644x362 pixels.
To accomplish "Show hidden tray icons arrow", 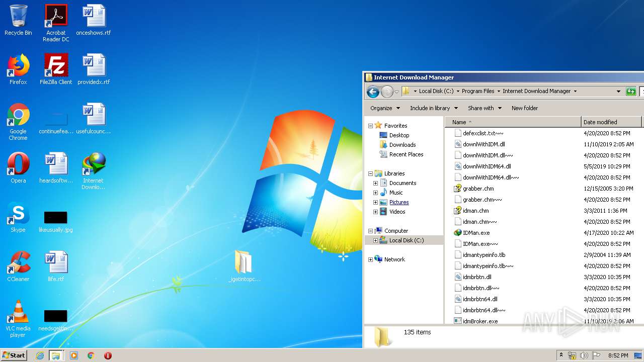I will [x=561, y=355].
